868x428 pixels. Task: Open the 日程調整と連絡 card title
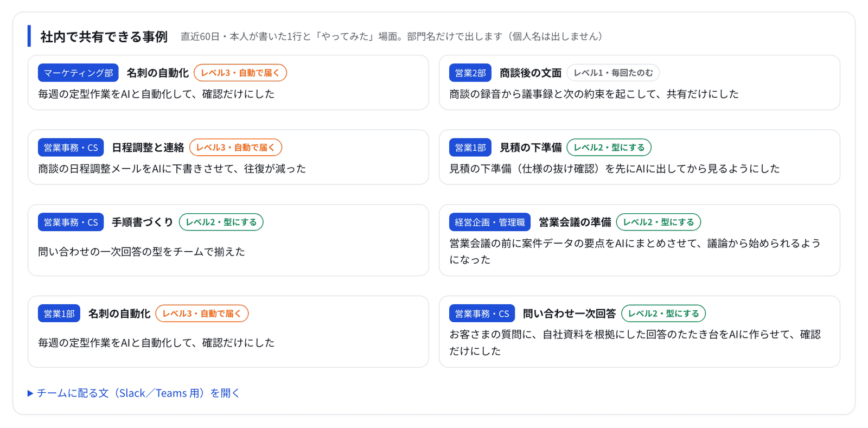[148, 148]
